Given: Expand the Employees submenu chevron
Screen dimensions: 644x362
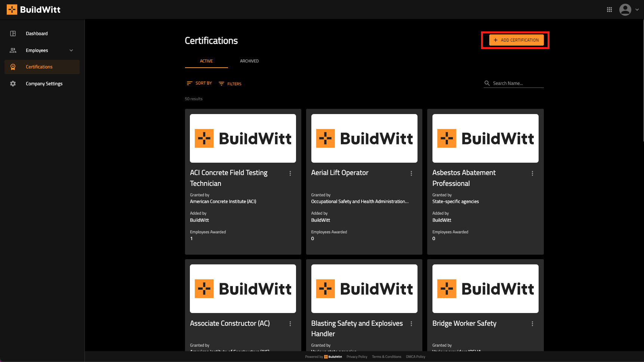Looking at the screenshot, I should tap(71, 50).
